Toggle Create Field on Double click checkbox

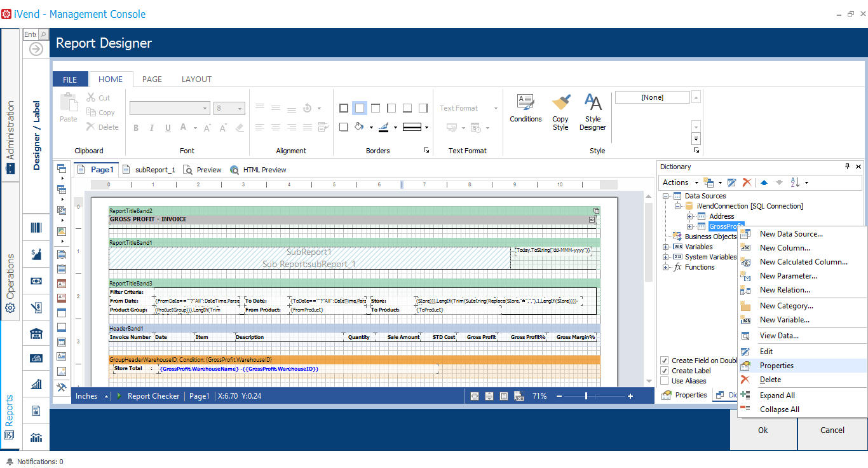[665, 361]
